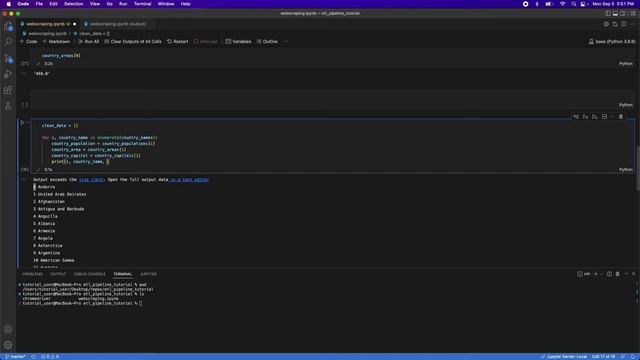Open editor title more actions

click(x=632, y=24)
